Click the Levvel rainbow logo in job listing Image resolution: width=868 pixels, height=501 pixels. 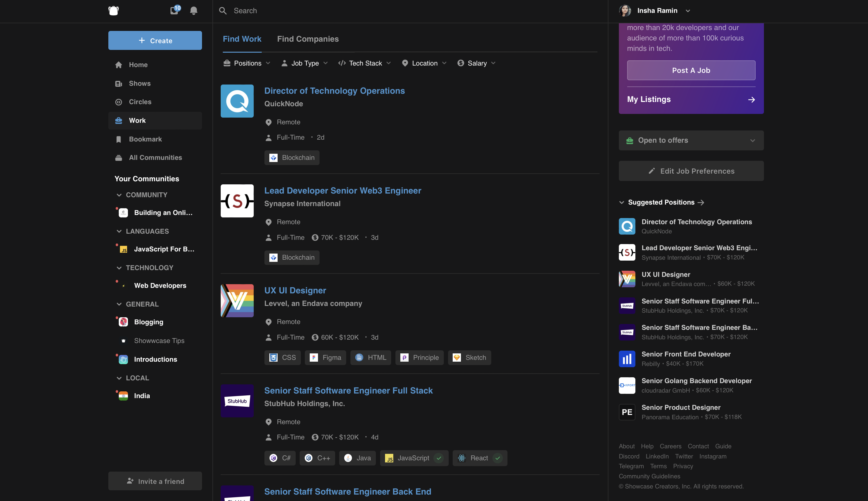pyautogui.click(x=237, y=301)
